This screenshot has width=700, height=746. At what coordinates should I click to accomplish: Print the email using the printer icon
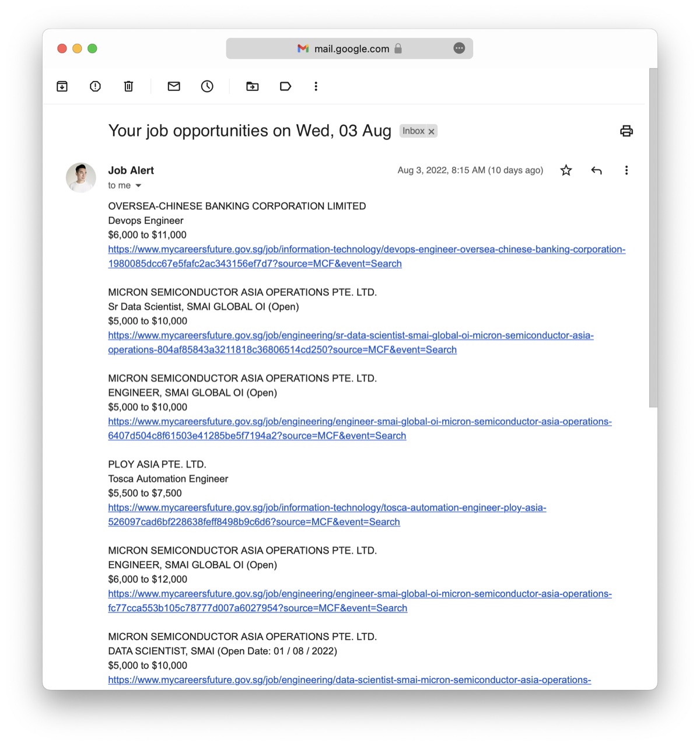(x=626, y=131)
